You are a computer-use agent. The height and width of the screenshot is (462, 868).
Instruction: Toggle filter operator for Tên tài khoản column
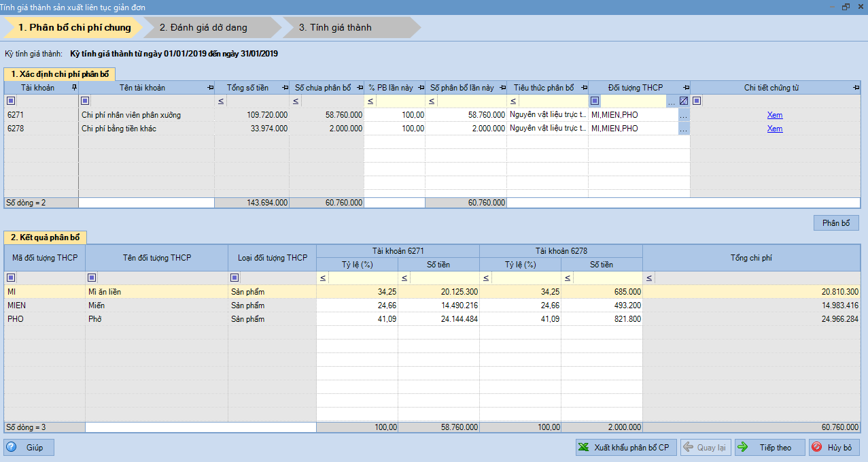85,101
